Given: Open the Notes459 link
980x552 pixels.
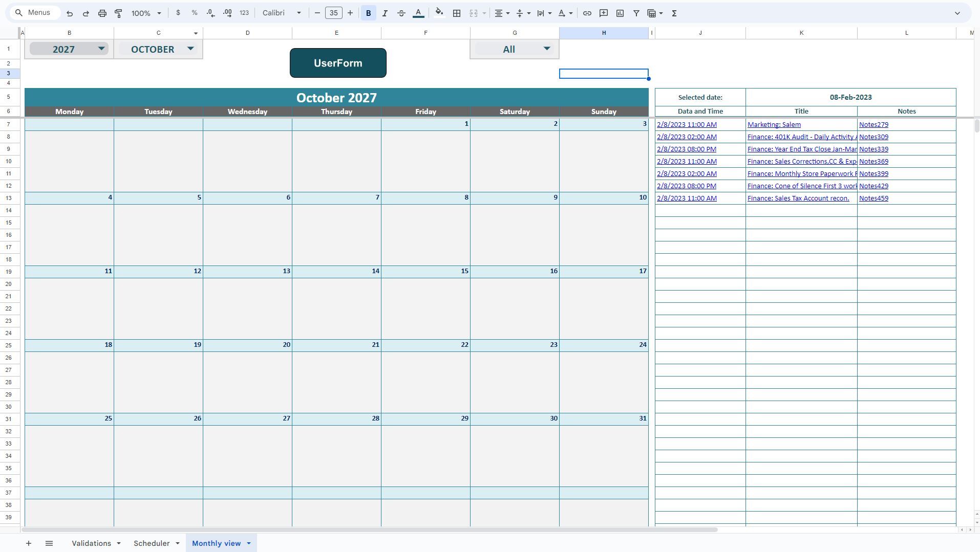Looking at the screenshot, I should (x=874, y=198).
